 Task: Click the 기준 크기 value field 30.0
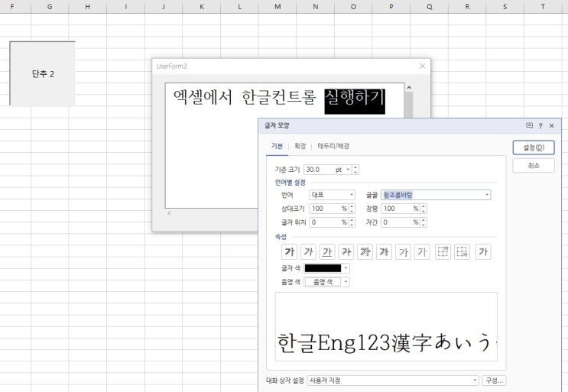pyautogui.click(x=319, y=170)
